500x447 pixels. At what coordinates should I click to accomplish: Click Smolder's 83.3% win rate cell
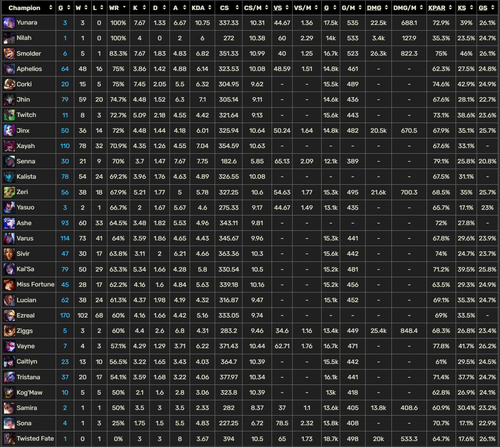tap(118, 53)
